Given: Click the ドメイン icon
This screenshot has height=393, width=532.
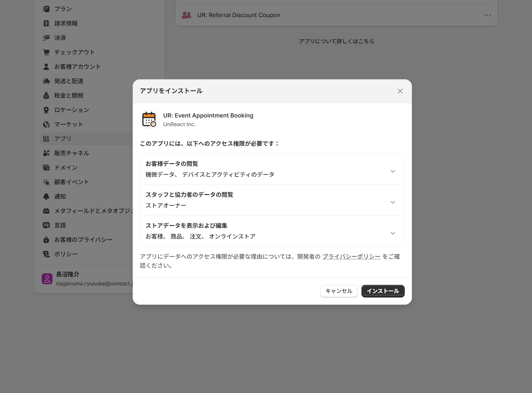Looking at the screenshot, I should [46, 168].
